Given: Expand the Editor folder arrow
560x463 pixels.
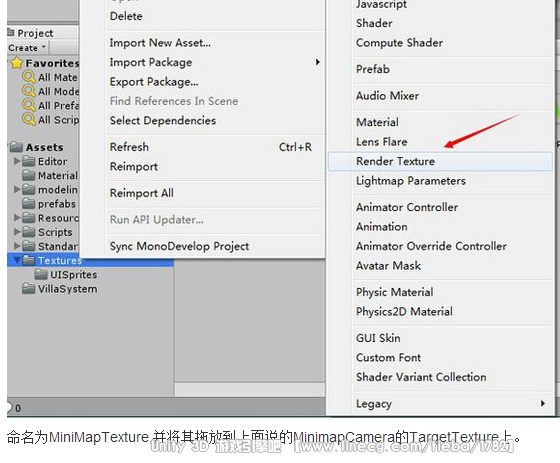Looking at the screenshot, I should tap(17, 161).
